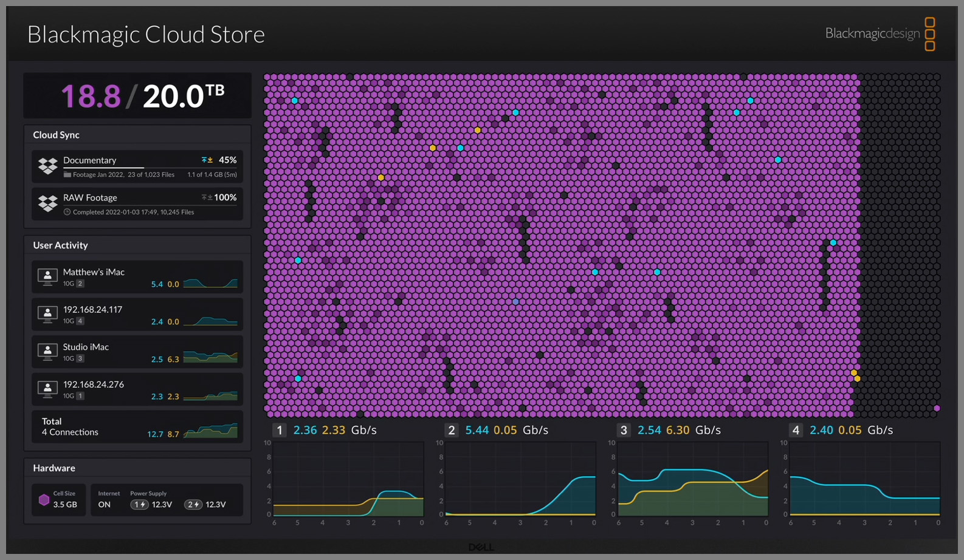Open the port 3 throughput graph
The image size is (964, 560).
point(693,479)
